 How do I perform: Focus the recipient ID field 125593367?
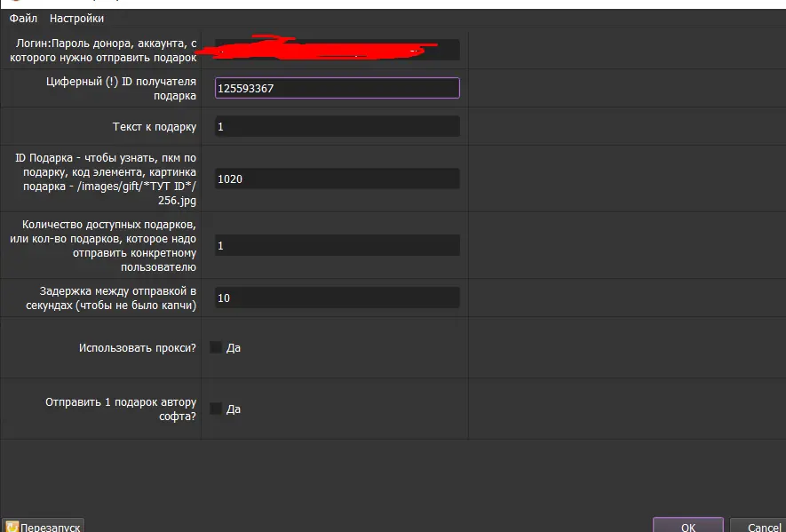click(337, 88)
